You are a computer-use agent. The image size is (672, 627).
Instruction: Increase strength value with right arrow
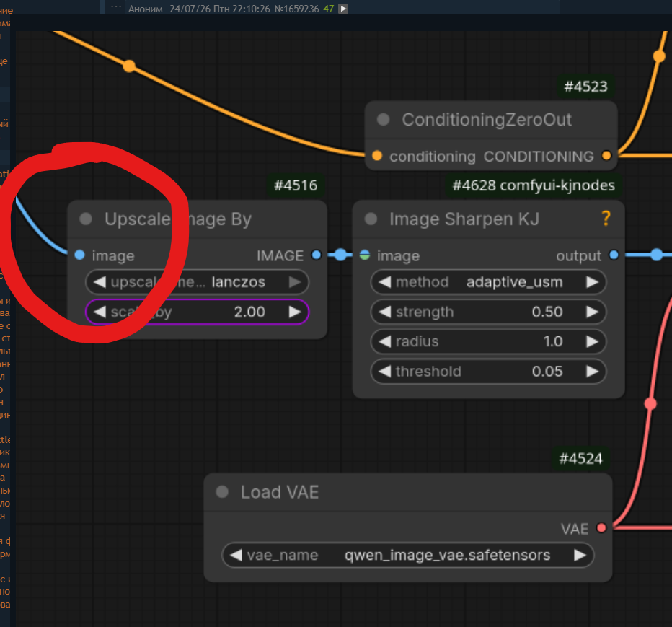[592, 312]
